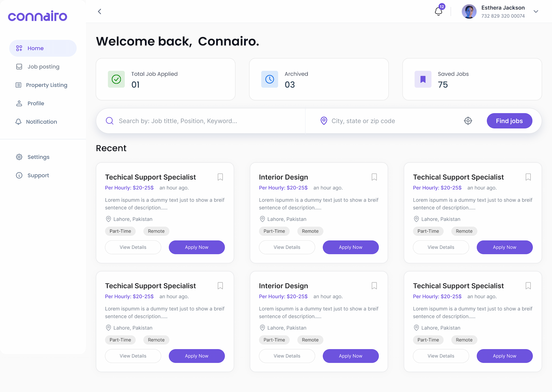Apply Now on the first Interior Design job
This screenshot has height=392, width=552.
350,247
